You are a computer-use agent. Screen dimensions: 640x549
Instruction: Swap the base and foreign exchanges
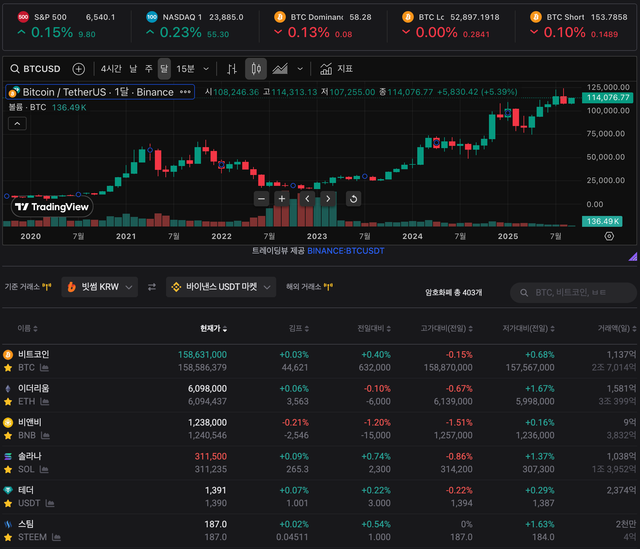152,287
